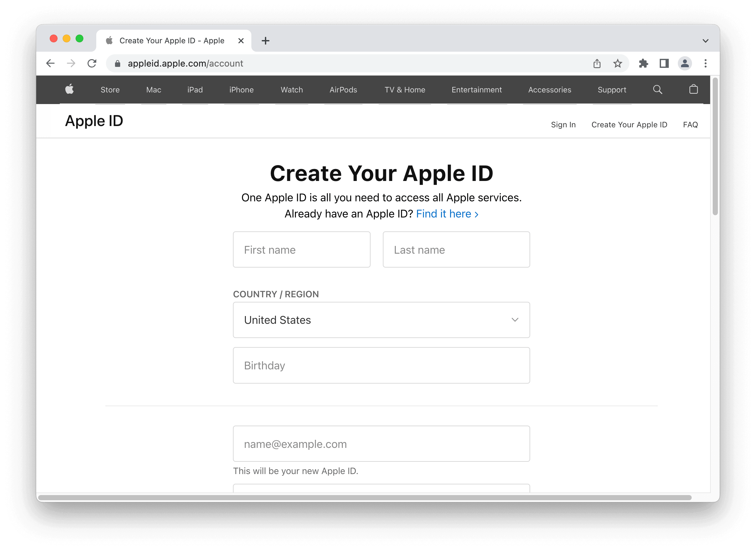The image size is (756, 550).
Task: Toggle the browser side panel icon
Action: tap(664, 63)
